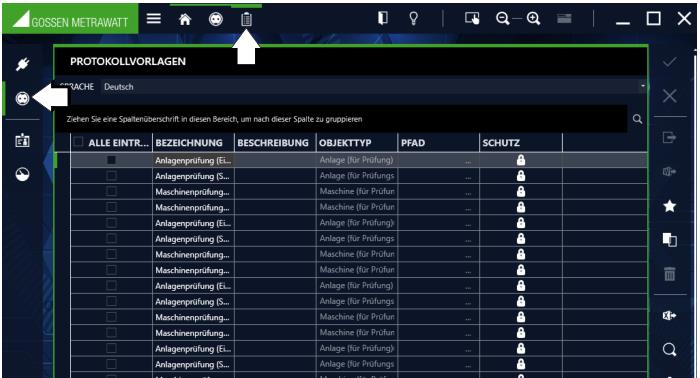Click the zoom in magnifier icon
700x378 pixels.
coord(533,18)
